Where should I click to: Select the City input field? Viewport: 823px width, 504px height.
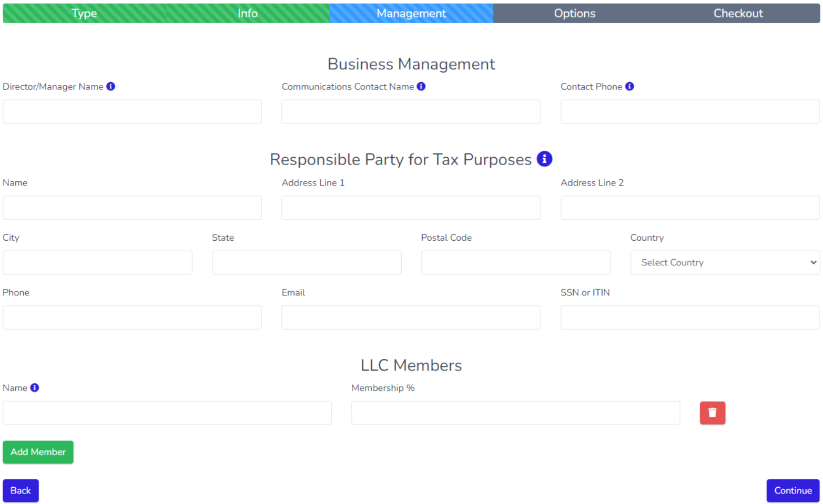click(x=97, y=263)
